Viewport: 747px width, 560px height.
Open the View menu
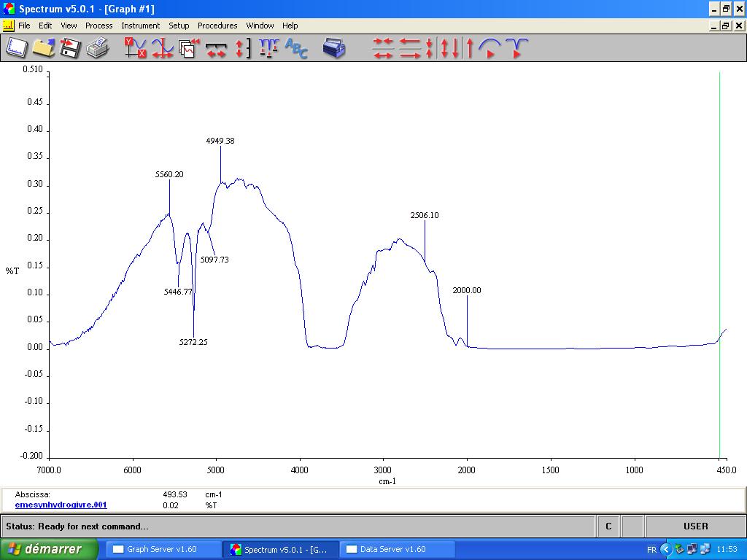(x=69, y=26)
